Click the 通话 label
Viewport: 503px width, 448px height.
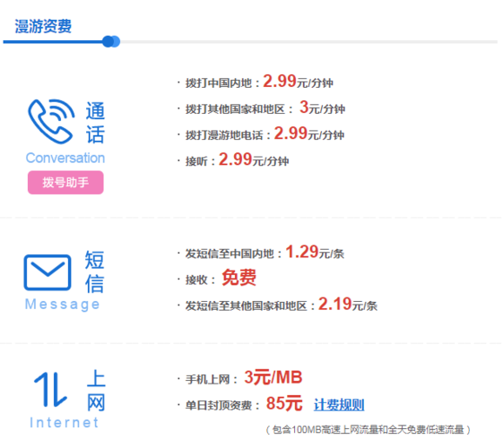[x=95, y=123]
